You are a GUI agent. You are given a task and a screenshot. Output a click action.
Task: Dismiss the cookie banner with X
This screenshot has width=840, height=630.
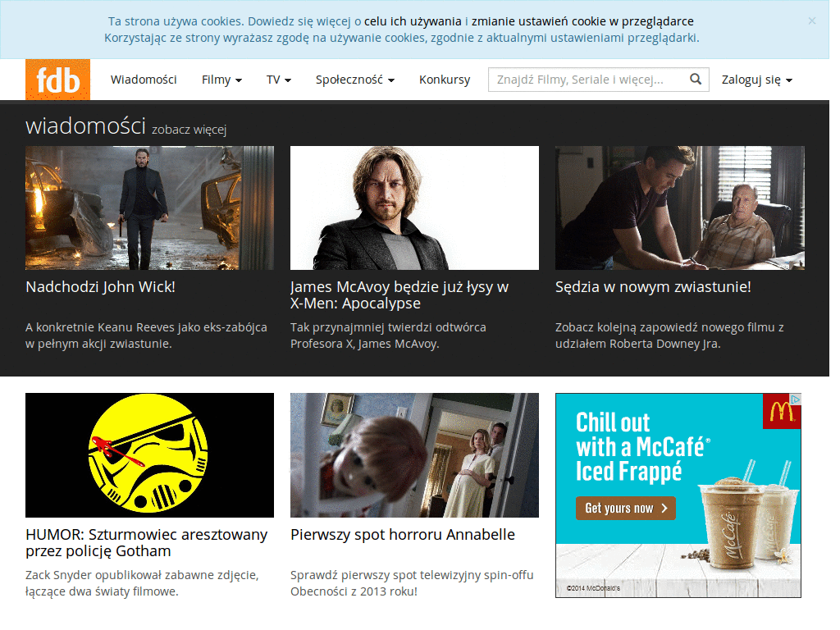coord(811,21)
